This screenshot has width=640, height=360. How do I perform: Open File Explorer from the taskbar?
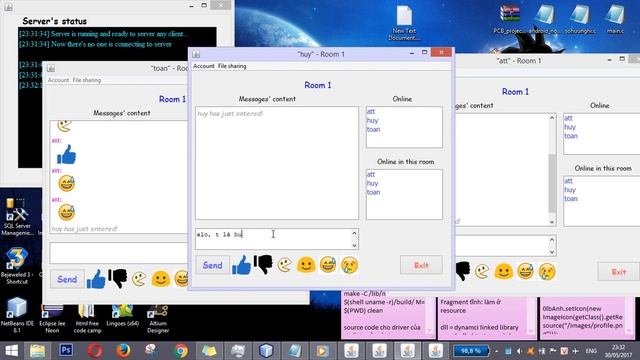pos(37,350)
